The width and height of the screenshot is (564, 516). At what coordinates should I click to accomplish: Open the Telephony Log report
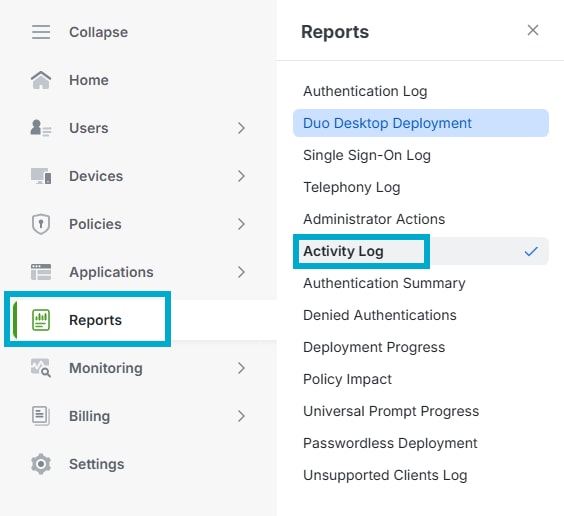[351, 187]
